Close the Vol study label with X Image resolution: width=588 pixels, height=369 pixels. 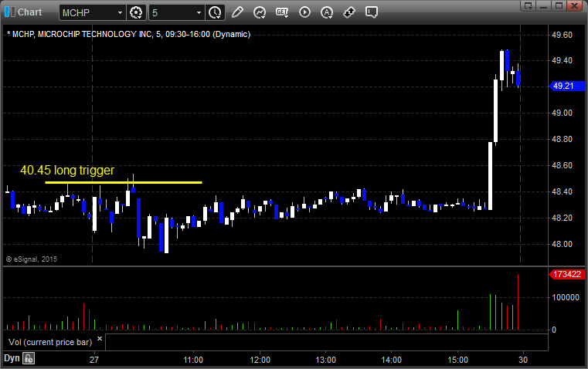[x=100, y=339]
